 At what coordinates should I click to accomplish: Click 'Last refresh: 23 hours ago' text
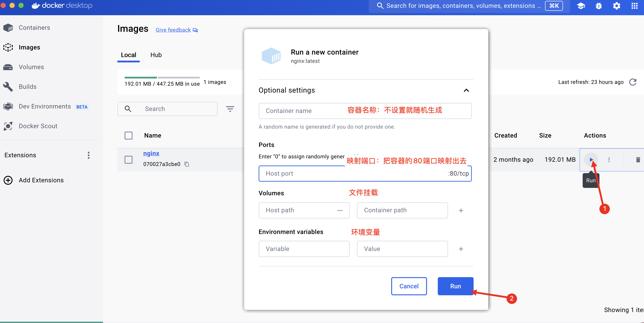pos(591,82)
